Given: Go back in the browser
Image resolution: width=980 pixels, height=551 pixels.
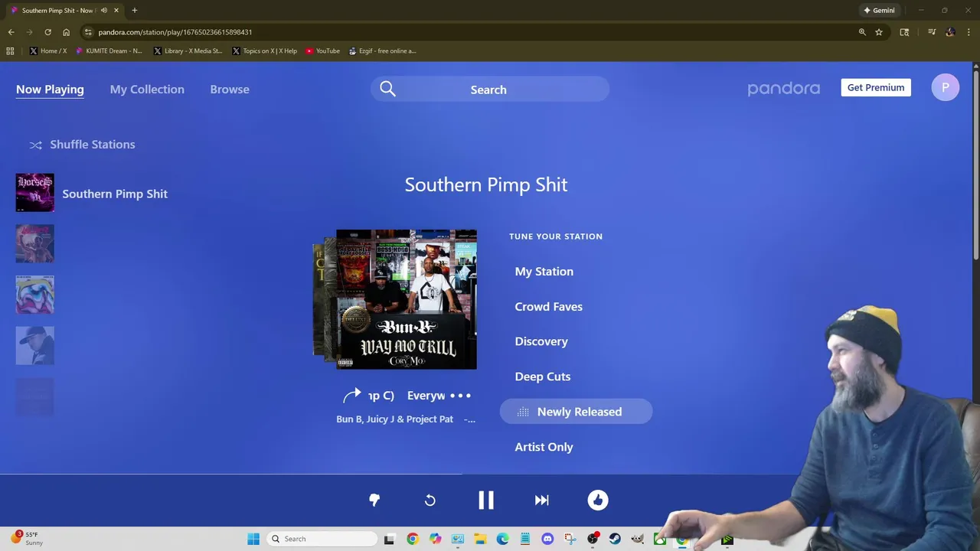Looking at the screenshot, I should 11,32.
